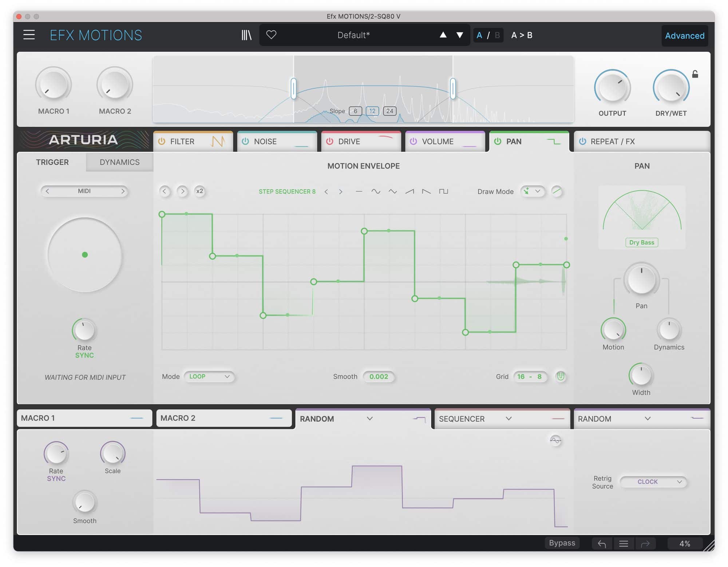Expand the Retrig Source CLOCK dropdown
Viewport: 728px width, 567px height.
pos(653,481)
